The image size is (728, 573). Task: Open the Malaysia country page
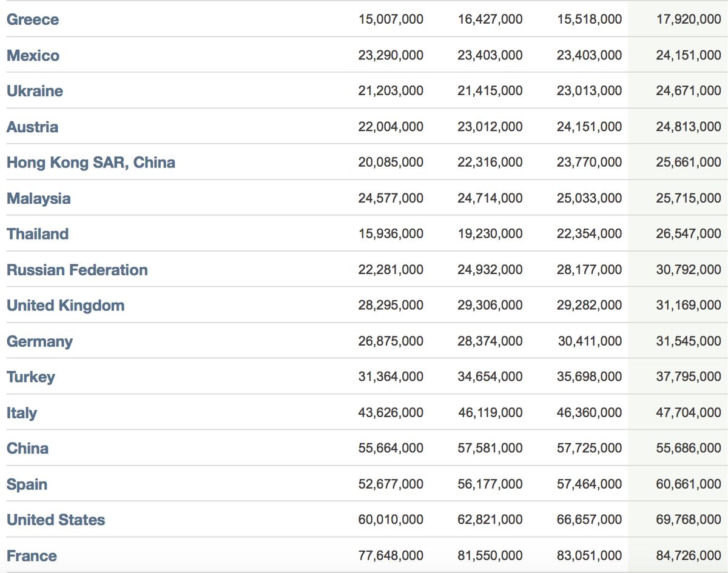38,198
